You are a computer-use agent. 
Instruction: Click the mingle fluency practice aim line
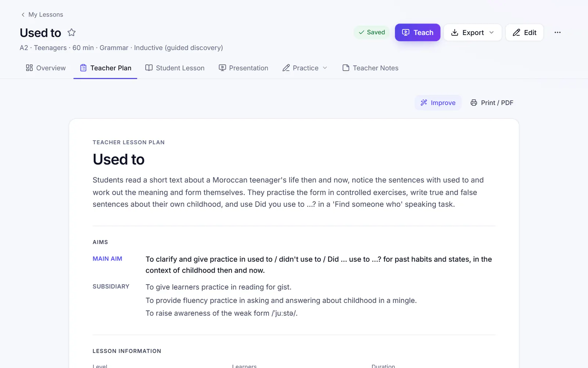pos(281,300)
